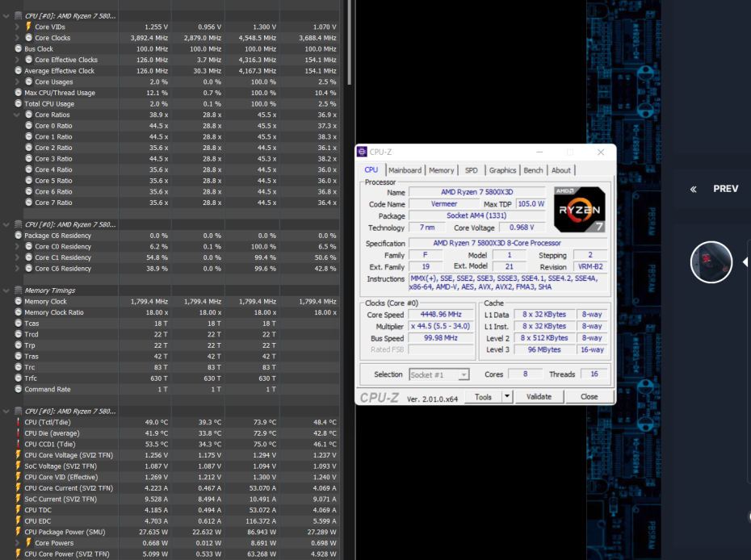Click the sensor list vertical scrollbar

coord(349,43)
